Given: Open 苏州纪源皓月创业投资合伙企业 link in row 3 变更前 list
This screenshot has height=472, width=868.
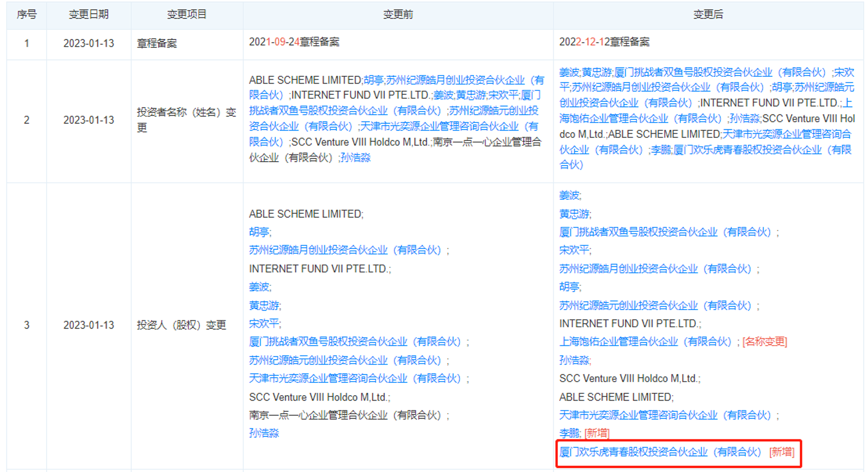Looking at the screenshot, I should click(x=345, y=250).
